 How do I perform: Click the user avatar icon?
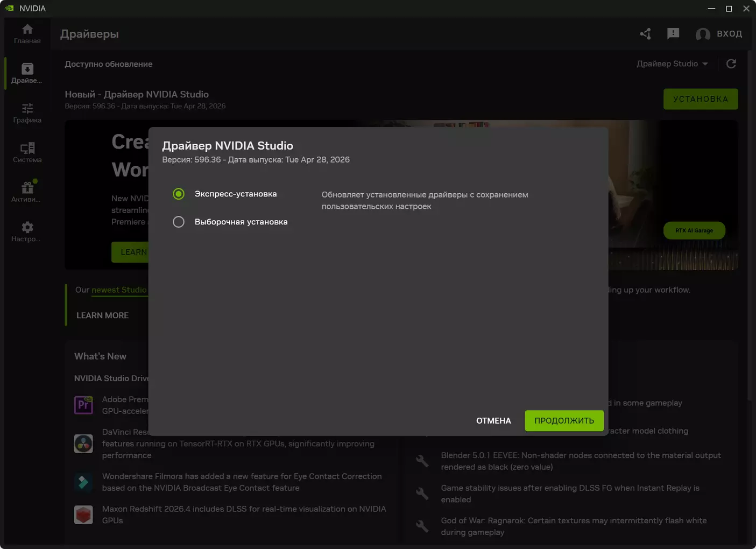[x=703, y=34]
